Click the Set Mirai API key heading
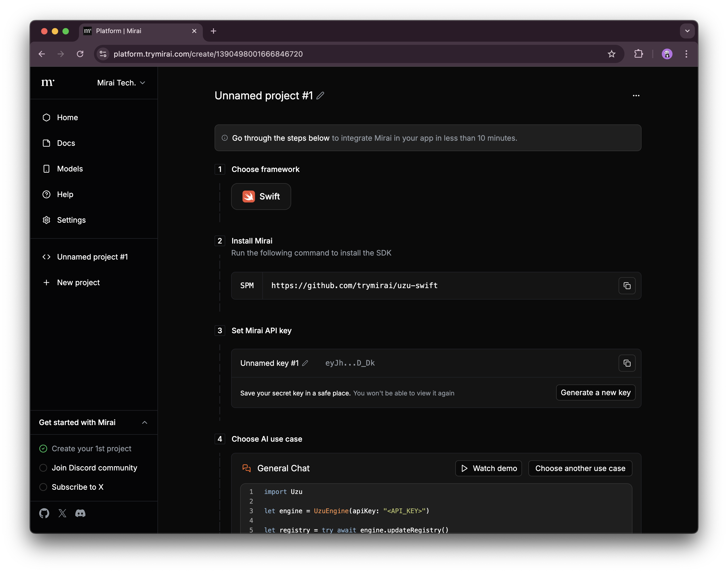This screenshot has width=728, height=573. pos(262,331)
